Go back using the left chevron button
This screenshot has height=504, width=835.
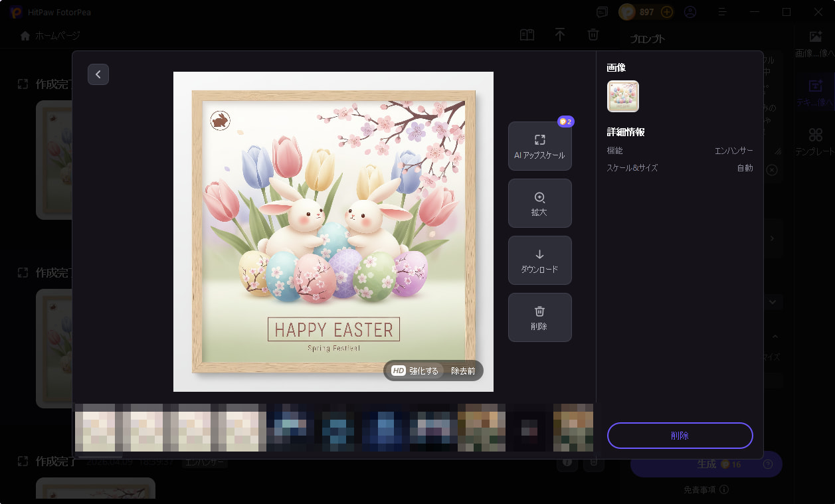98,74
